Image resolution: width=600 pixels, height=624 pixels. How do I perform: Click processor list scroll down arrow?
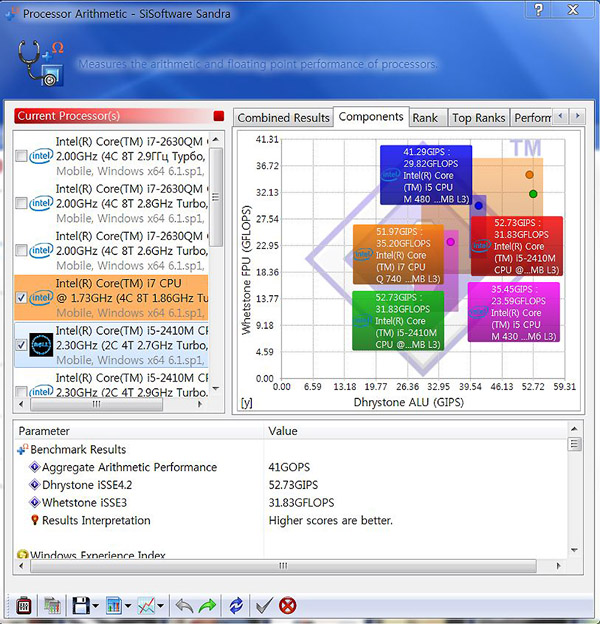click(216, 388)
